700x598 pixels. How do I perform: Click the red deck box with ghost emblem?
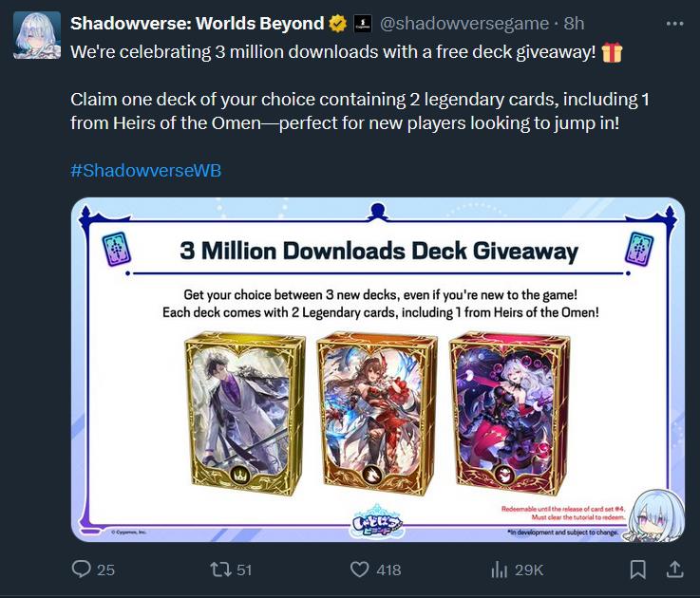click(509, 413)
